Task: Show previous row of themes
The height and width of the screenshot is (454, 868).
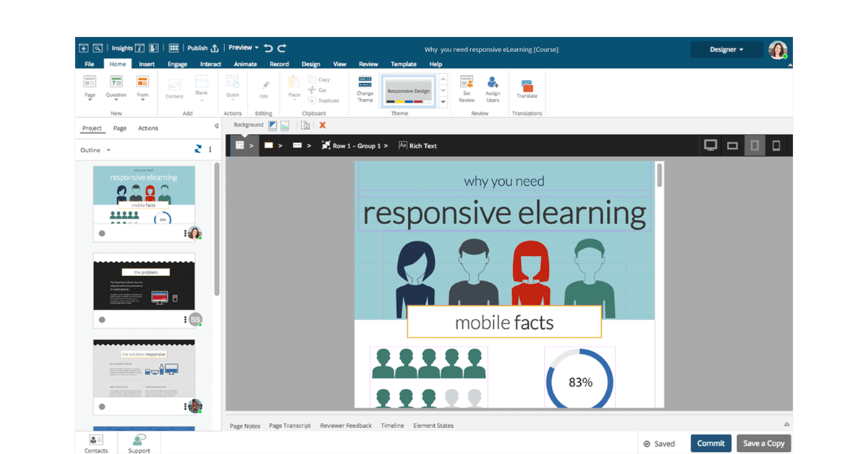Action: 443,79
